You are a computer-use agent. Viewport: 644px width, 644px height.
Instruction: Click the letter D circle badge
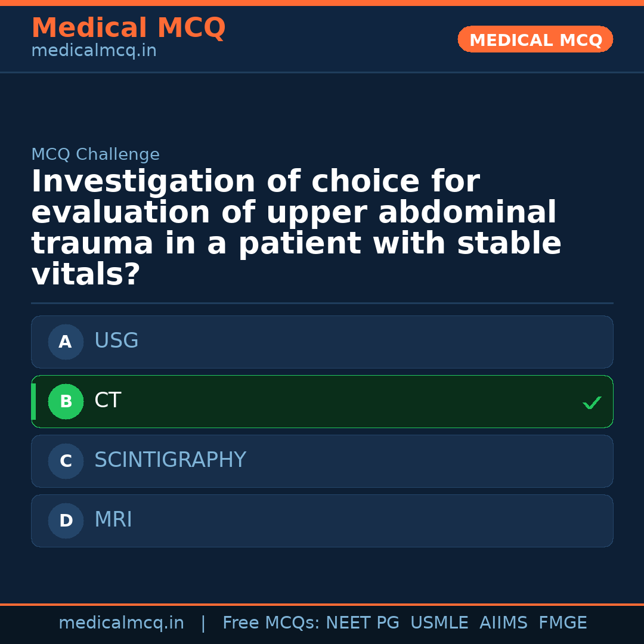66,521
